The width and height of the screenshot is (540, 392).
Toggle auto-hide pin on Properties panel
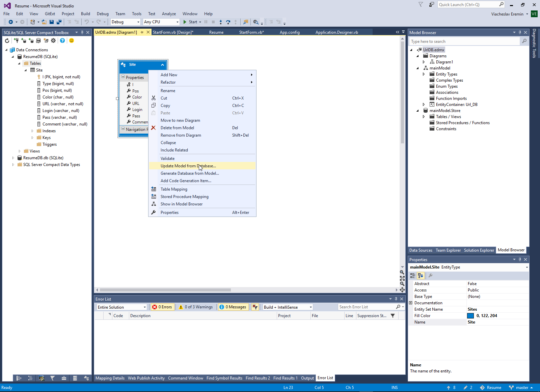coord(520,259)
